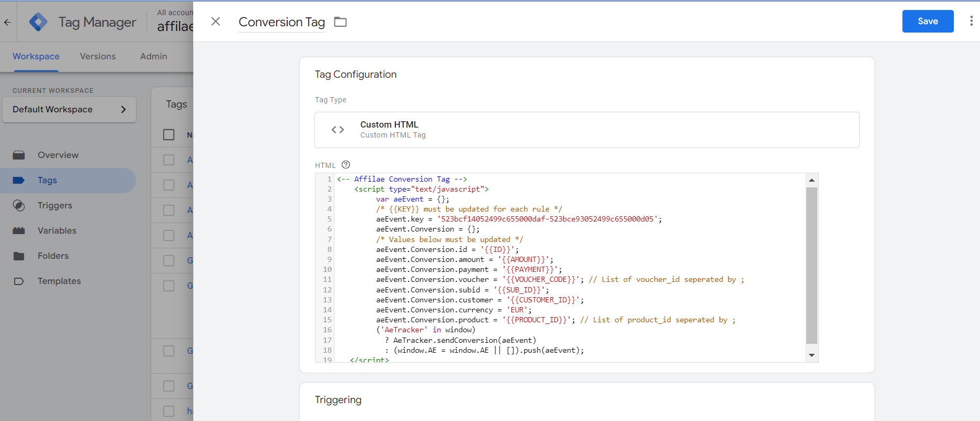Click the Overview briefcase icon
Image resolution: width=980 pixels, height=421 pixels.
coord(19,155)
